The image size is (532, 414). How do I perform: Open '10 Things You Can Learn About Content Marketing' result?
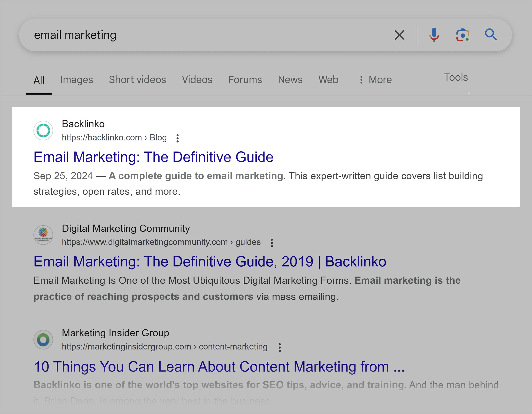point(219,367)
